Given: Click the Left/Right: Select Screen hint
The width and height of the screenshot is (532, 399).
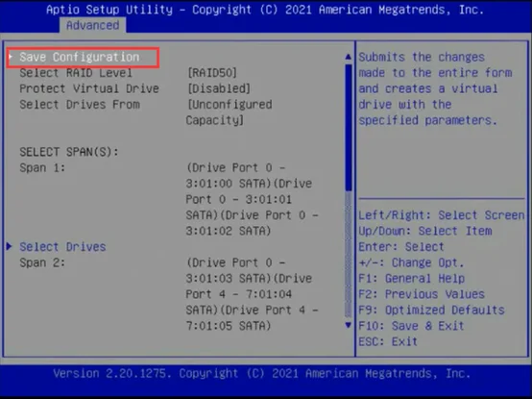Looking at the screenshot, I should (442, 215).
